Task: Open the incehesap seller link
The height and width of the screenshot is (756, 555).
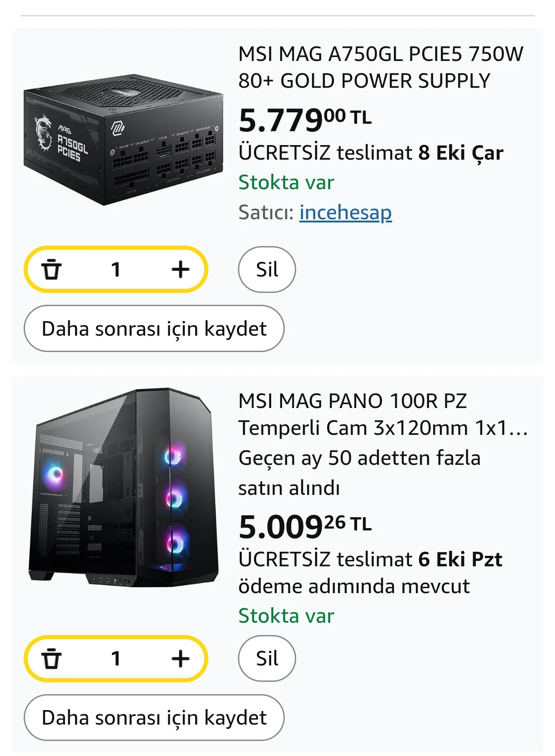Action: [345, 212]
